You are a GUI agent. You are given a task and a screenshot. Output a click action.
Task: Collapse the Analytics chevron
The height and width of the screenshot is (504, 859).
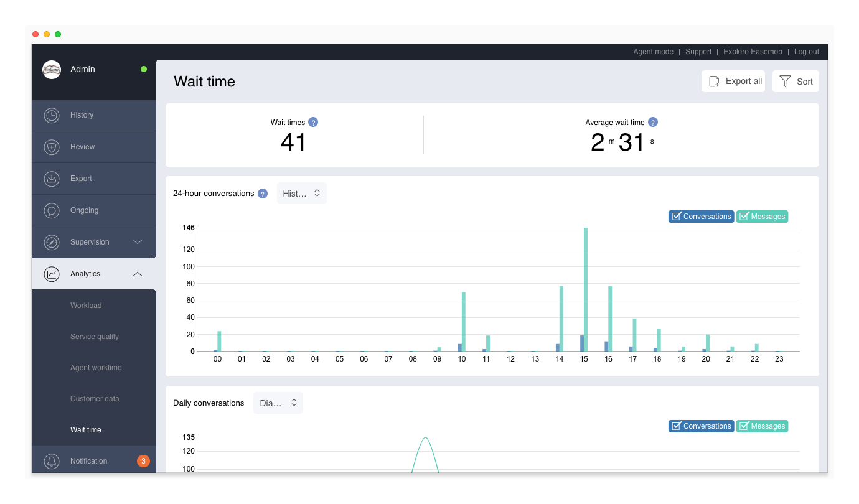(x=138, y=274)
